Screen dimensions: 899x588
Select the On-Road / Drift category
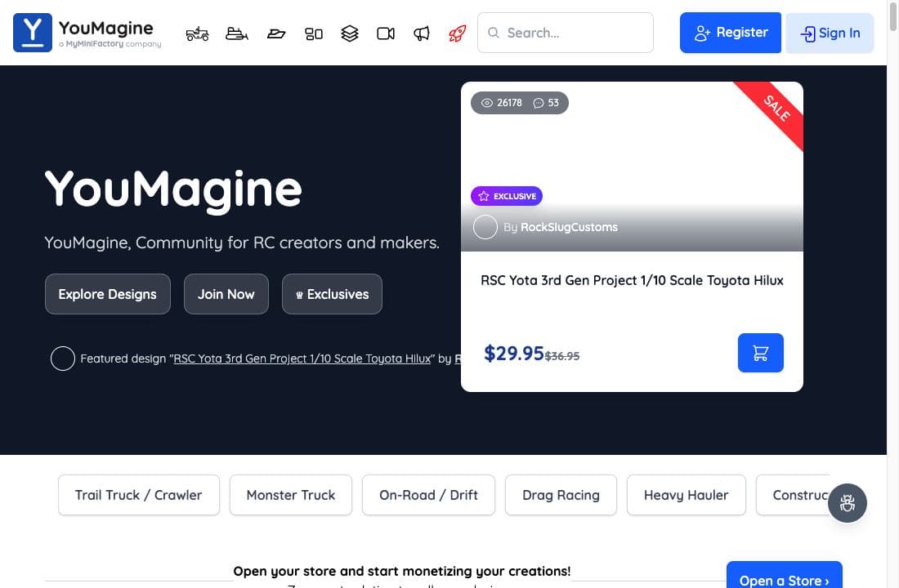(x=428, y=495)
